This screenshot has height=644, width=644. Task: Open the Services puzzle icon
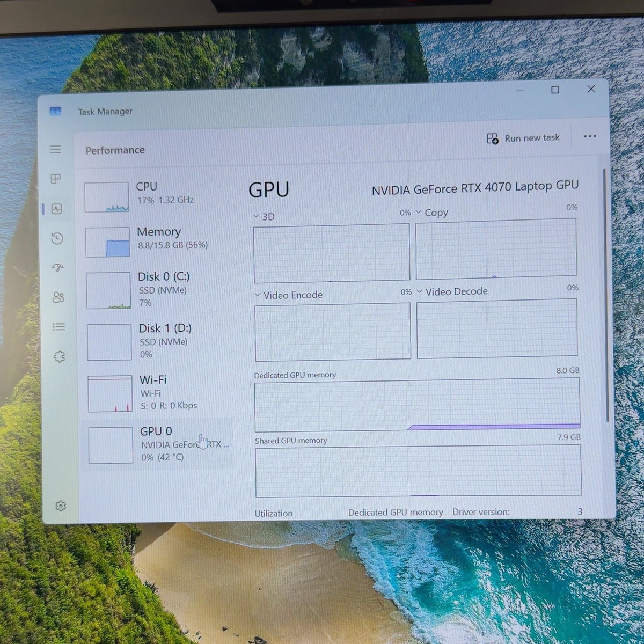pyautogui.click(x=60, y=356)
